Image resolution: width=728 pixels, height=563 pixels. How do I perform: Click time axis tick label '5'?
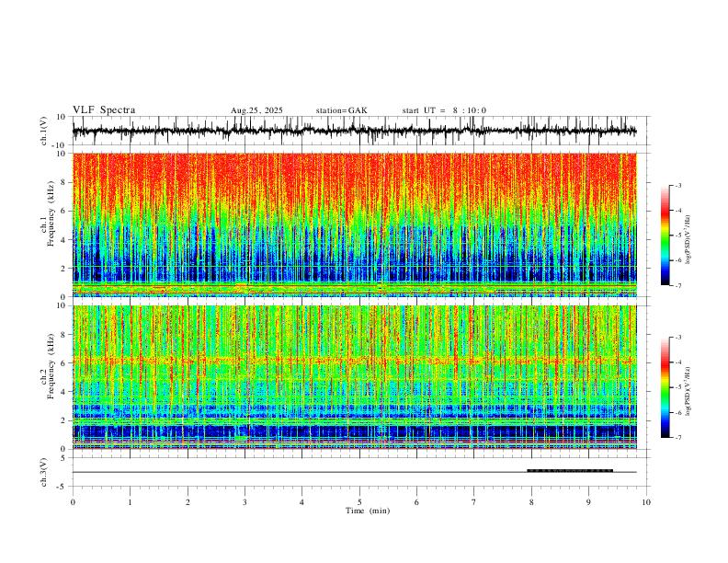[x=359, y=502]
